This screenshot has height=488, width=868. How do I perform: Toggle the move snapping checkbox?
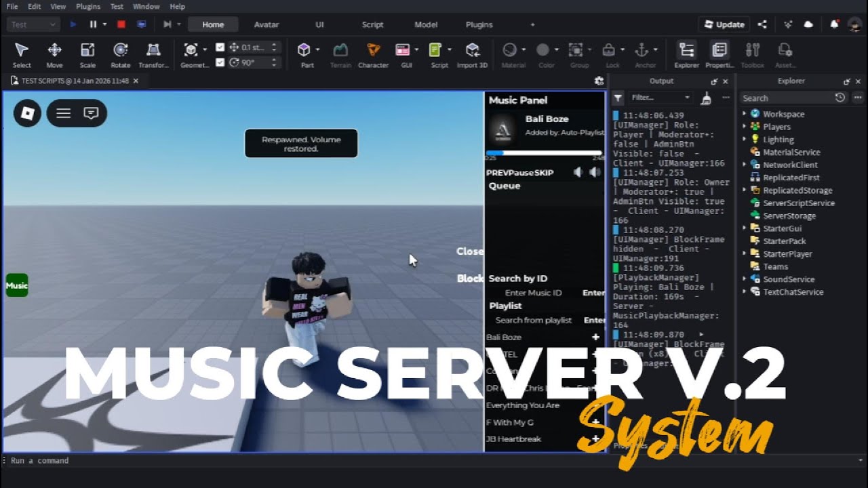[x=220, y=47]
